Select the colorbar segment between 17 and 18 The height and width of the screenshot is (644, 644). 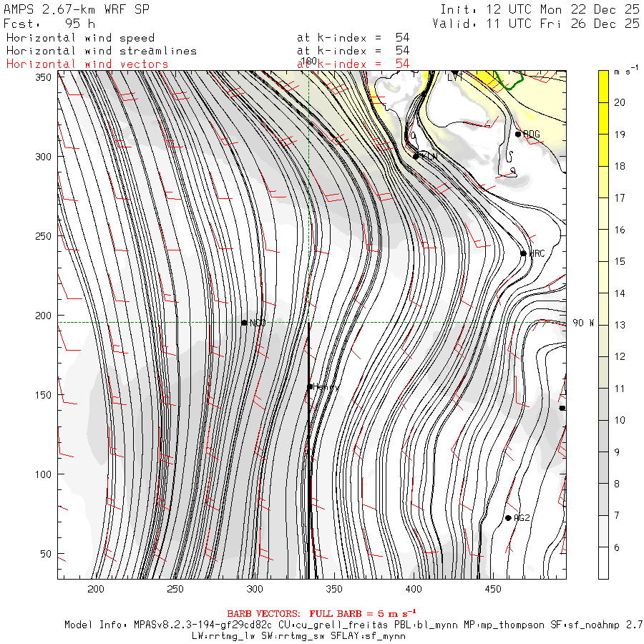click(603, 182)
